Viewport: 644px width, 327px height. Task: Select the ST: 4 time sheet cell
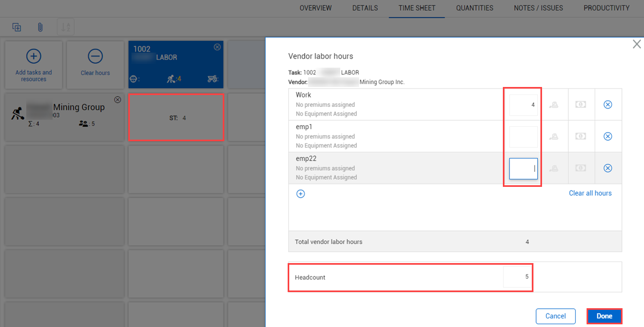[x=177, y=118]
